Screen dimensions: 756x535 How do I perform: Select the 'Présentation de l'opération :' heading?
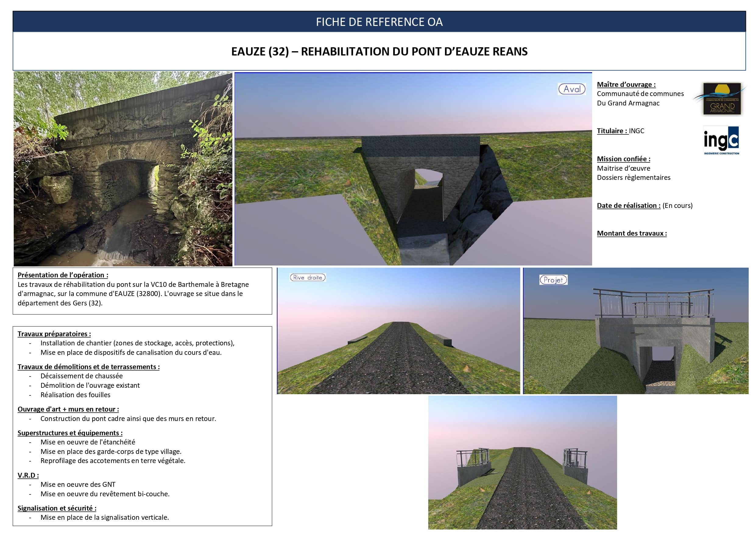coord(63,275)
